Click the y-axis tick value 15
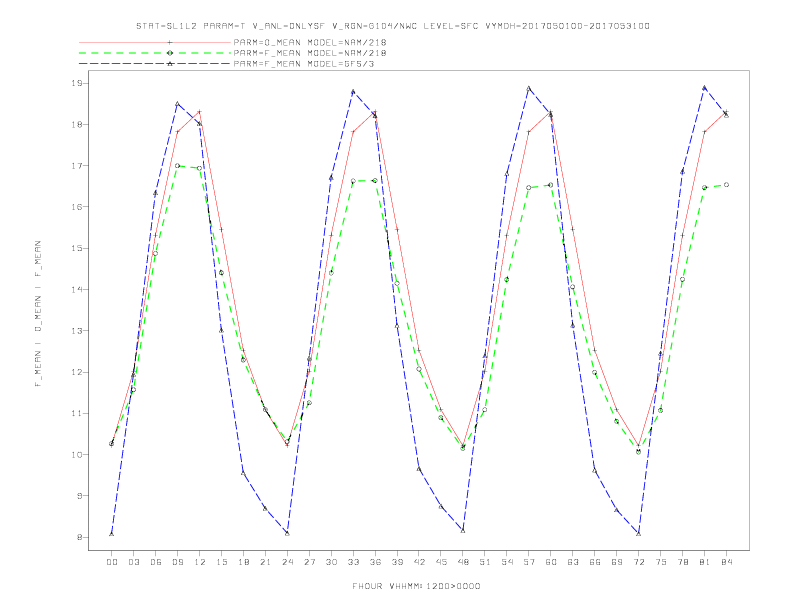 (x=77, y=248)
